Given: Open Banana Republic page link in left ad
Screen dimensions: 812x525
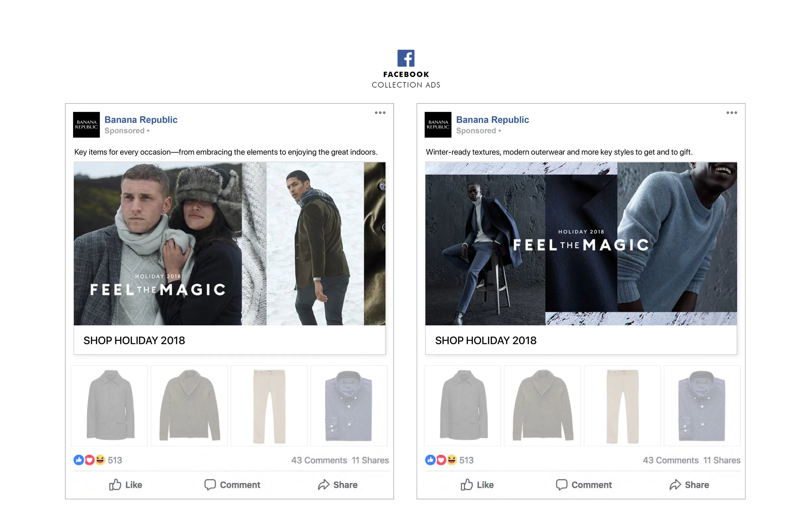Looking at the screenshot, I should point(141,120).
